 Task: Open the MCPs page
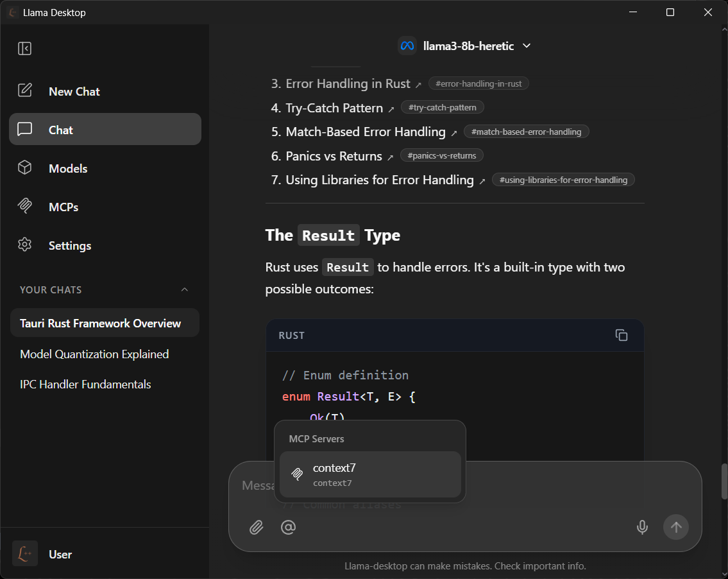[63, 207]
